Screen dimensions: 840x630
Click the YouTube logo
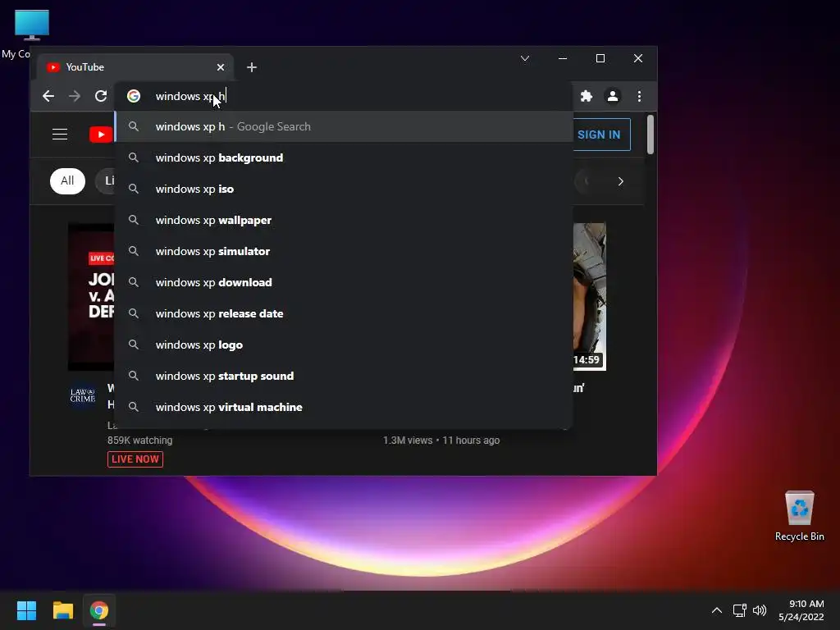coord(101,134)
